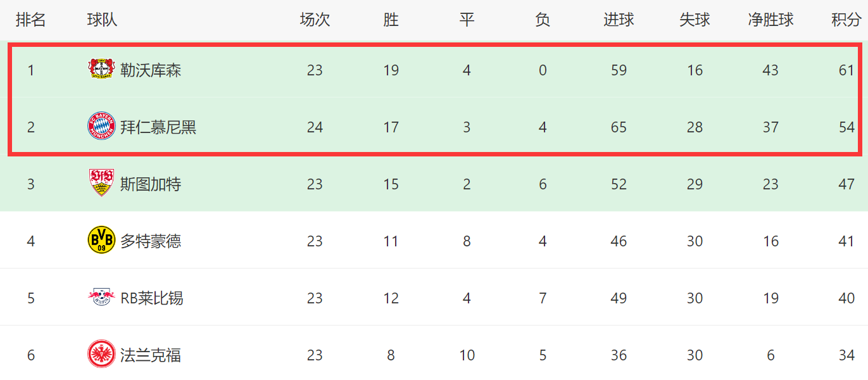
Task: Click the RB Leipzig bull logo
Action: click(101, 297)
